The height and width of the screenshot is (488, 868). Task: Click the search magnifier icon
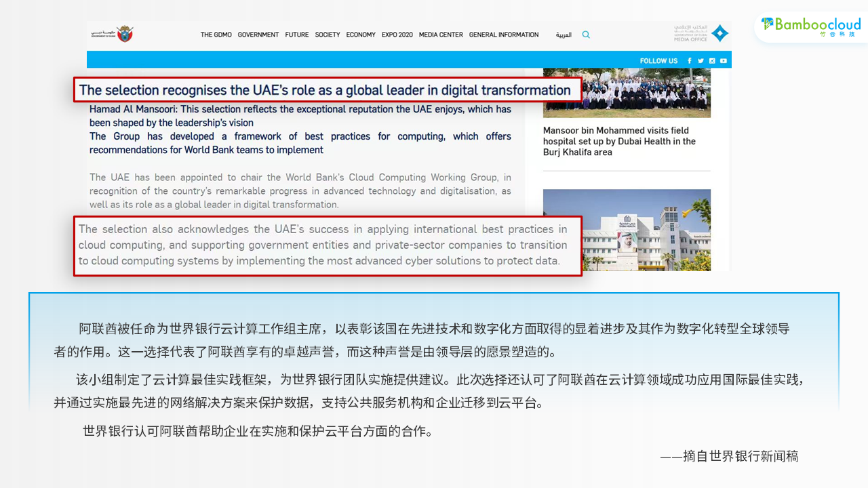[586, 35]
